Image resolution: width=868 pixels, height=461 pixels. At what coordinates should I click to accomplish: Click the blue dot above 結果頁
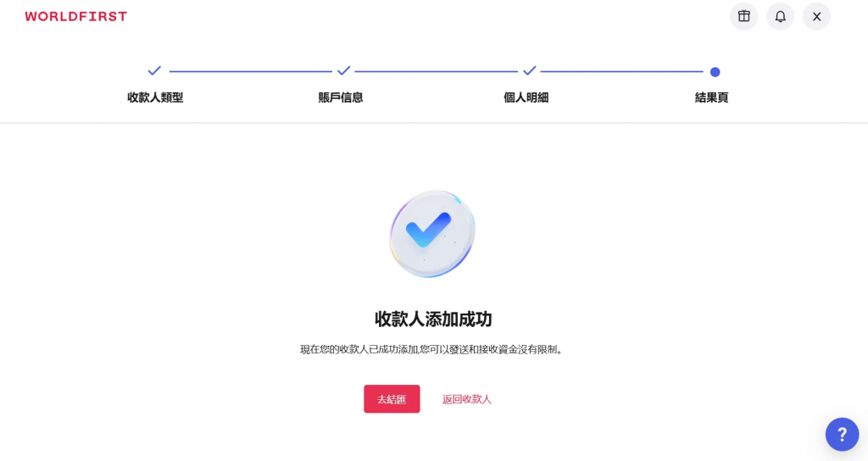(715, 72)
